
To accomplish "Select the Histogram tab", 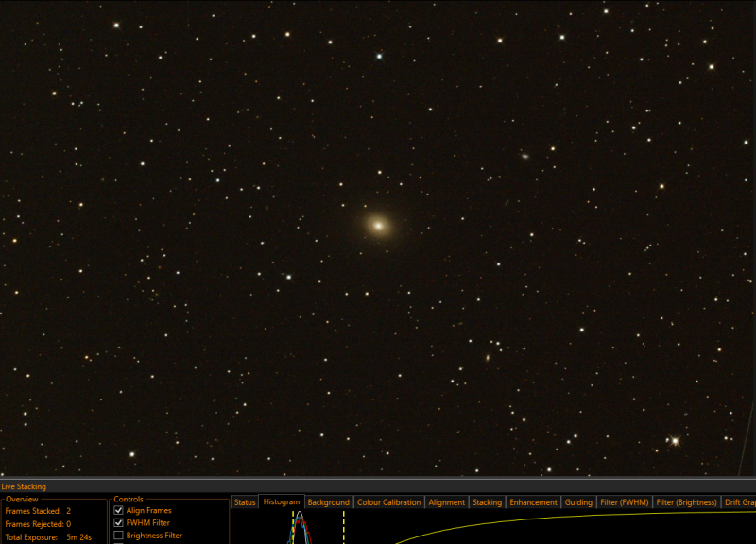I will pyautogui.click(x=282, y=501).
